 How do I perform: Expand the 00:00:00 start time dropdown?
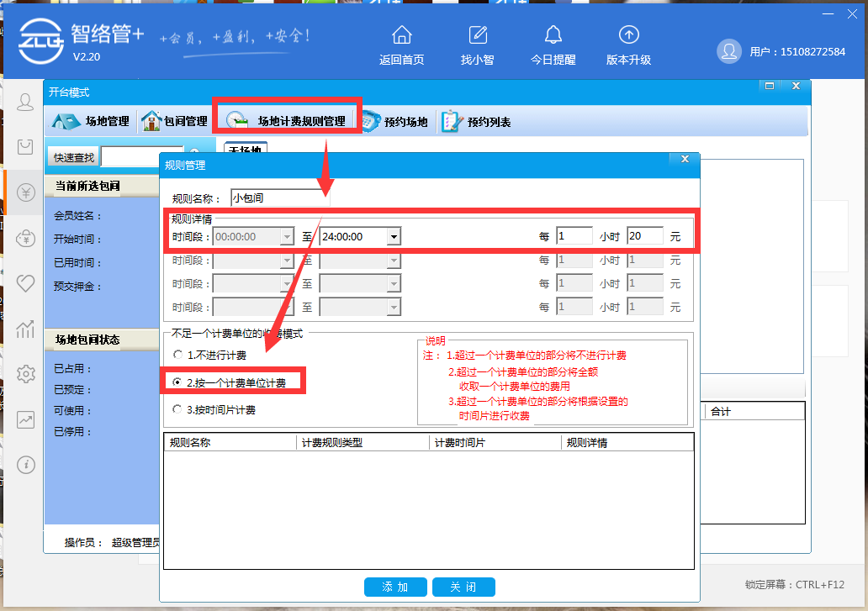[287, 237]
